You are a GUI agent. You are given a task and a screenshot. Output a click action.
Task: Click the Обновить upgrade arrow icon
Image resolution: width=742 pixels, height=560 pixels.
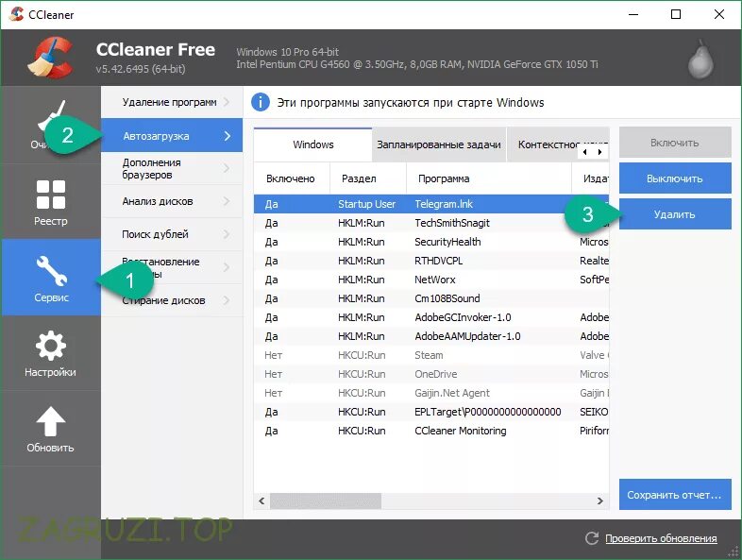tap(51, 421)
